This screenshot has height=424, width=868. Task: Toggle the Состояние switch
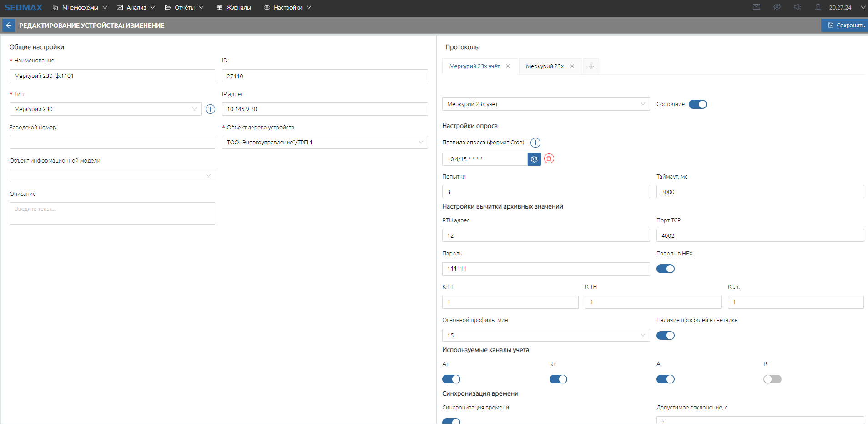click(x=697, y=104)
